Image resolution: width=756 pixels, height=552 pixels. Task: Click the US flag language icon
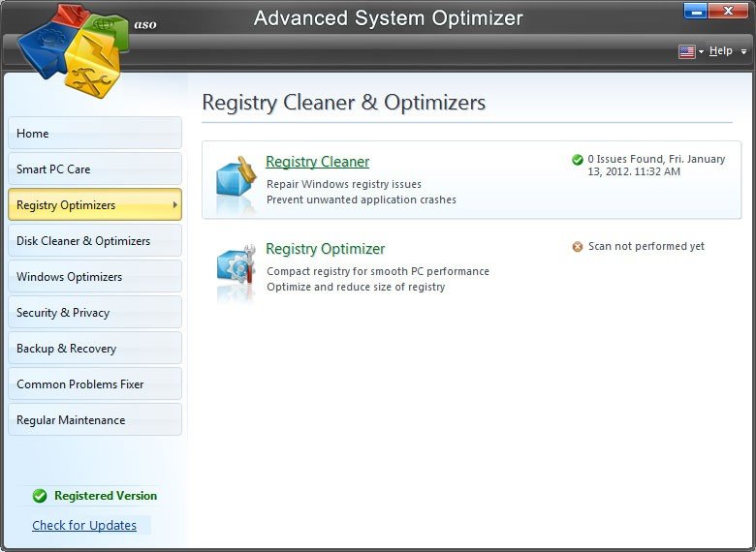[x=686, y=51]
